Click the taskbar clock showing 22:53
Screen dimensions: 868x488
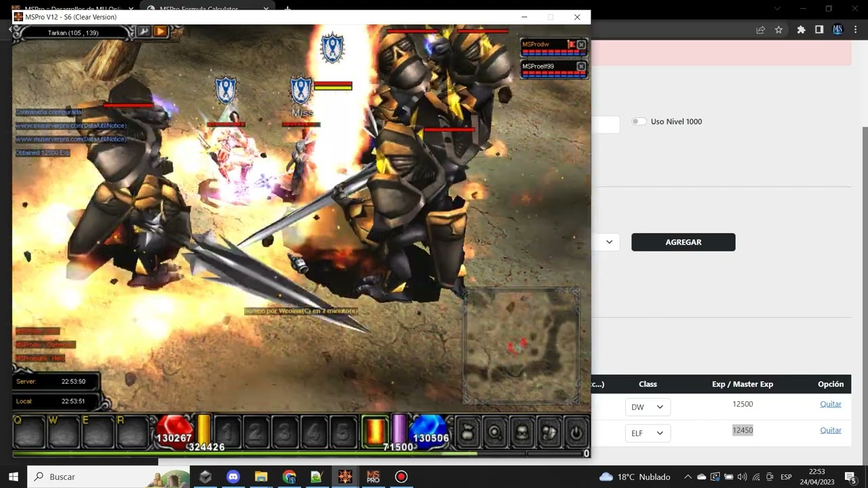[818, 476]
